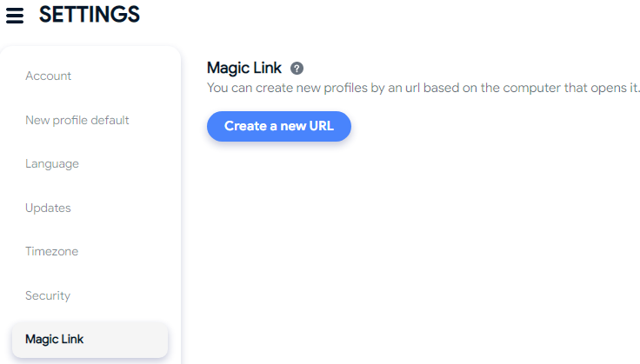Image resolution: width=640 pixels, height=364 pixels.
Task: Go to New profile default settings
Action: click(x=77, y=120)
